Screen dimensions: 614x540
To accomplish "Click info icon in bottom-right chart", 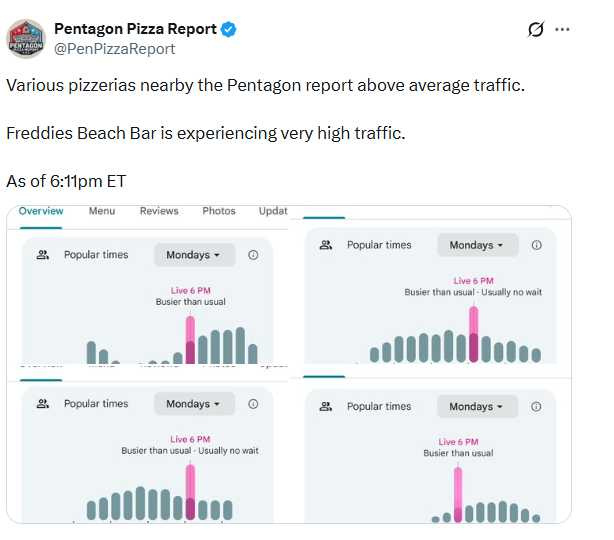I will pos(537,406).
